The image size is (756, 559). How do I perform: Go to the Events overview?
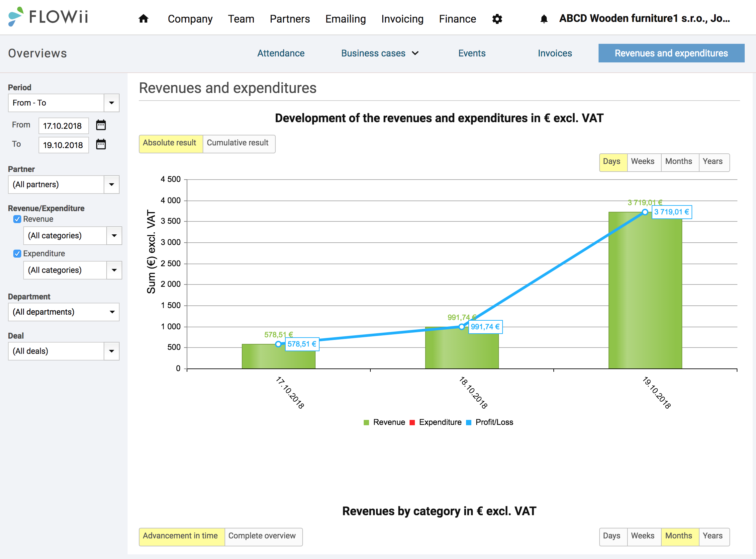472,53
